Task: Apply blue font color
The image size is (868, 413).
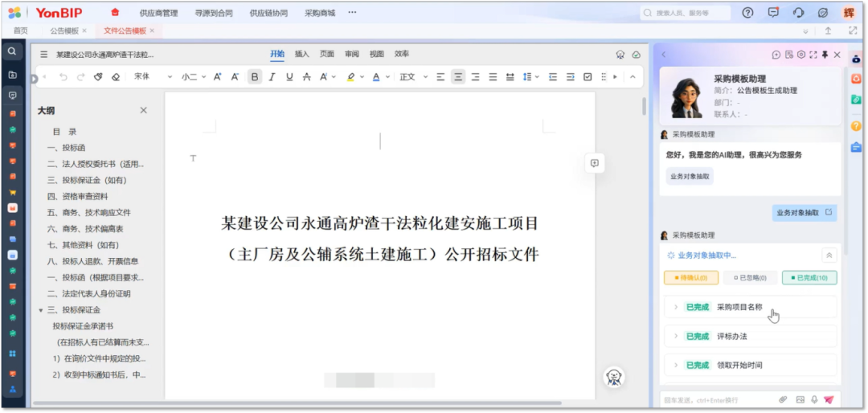Action: click(x=376, y=77)
